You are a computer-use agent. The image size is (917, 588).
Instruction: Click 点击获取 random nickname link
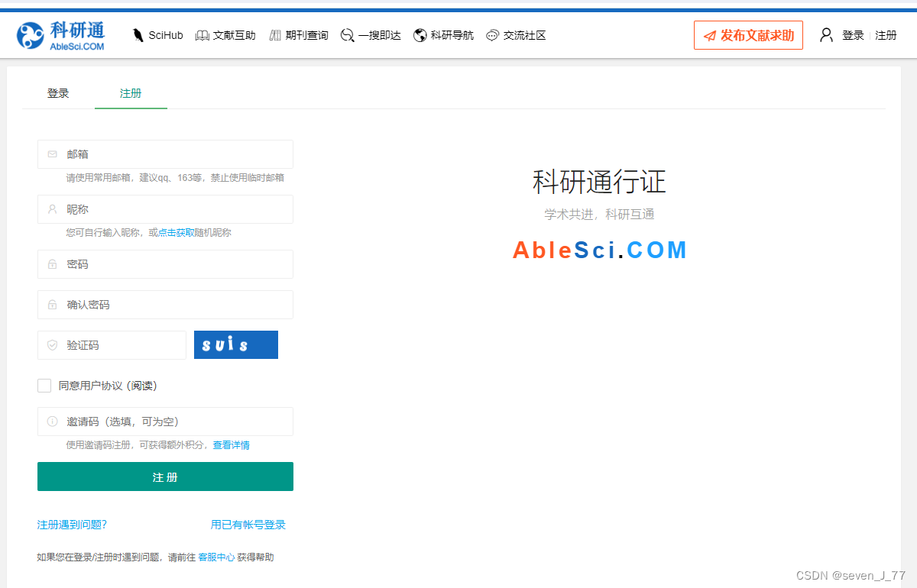point(176,233)
